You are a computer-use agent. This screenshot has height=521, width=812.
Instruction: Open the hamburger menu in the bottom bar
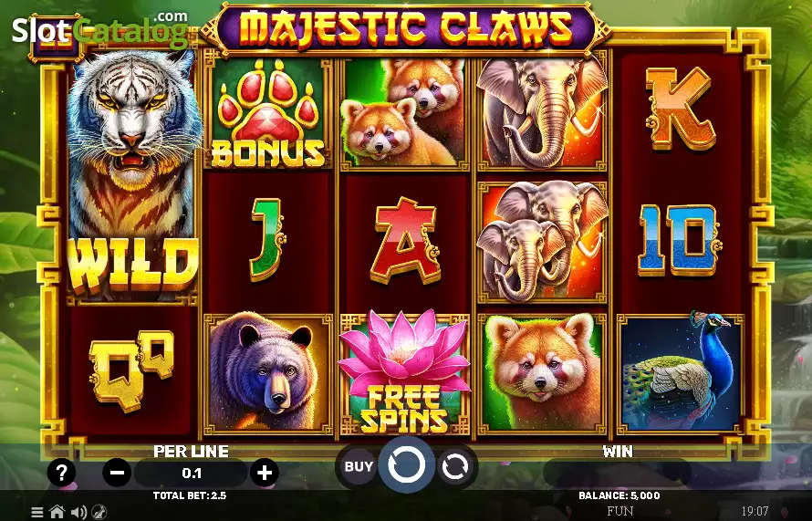(x=36, y=512)
